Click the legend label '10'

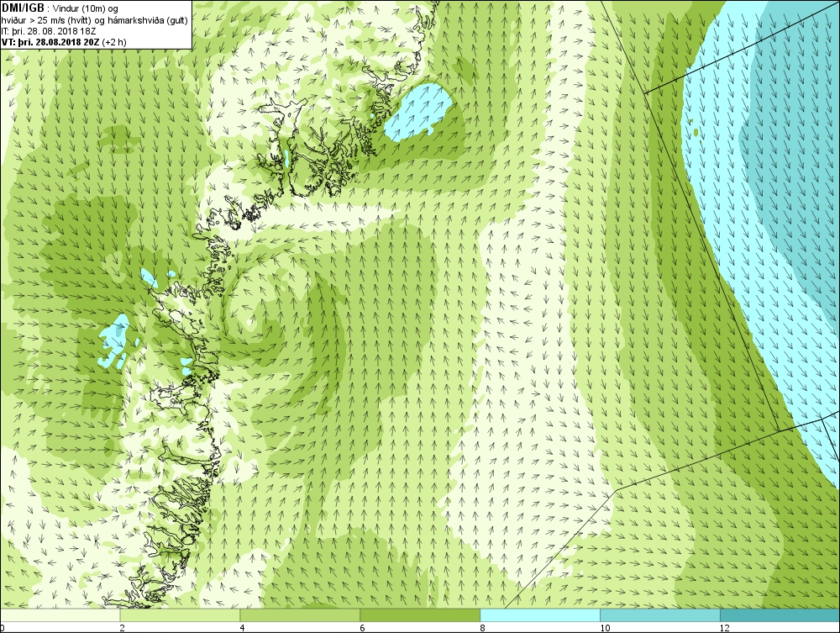(604, 628)
